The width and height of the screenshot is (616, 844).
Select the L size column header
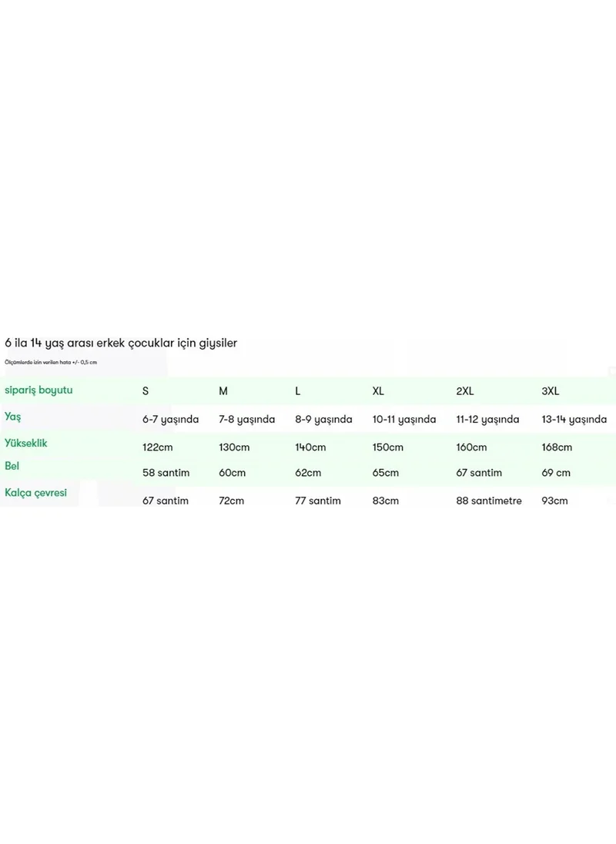(297, 391)
